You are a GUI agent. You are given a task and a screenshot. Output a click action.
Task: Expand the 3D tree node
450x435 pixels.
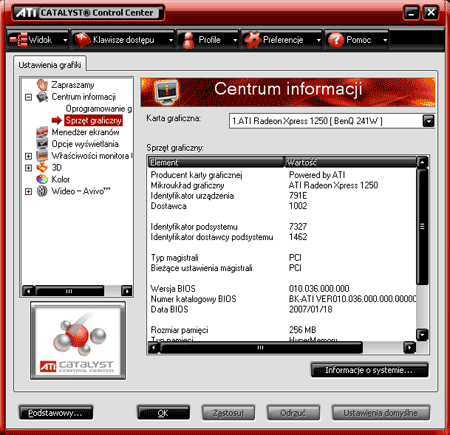click(x=29, y=168)
